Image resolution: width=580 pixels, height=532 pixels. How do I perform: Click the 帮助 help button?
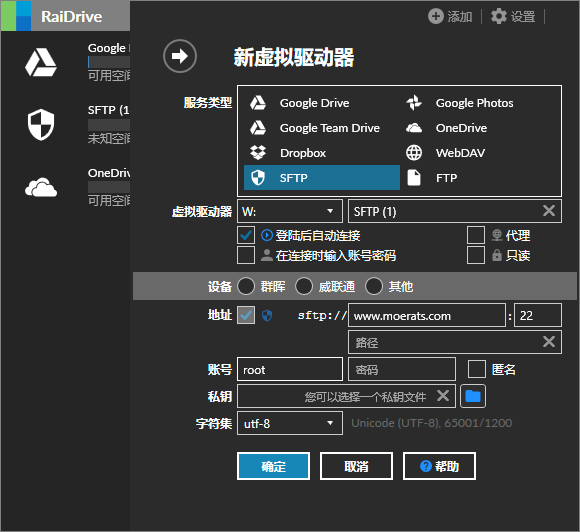(x=439, y=466)
